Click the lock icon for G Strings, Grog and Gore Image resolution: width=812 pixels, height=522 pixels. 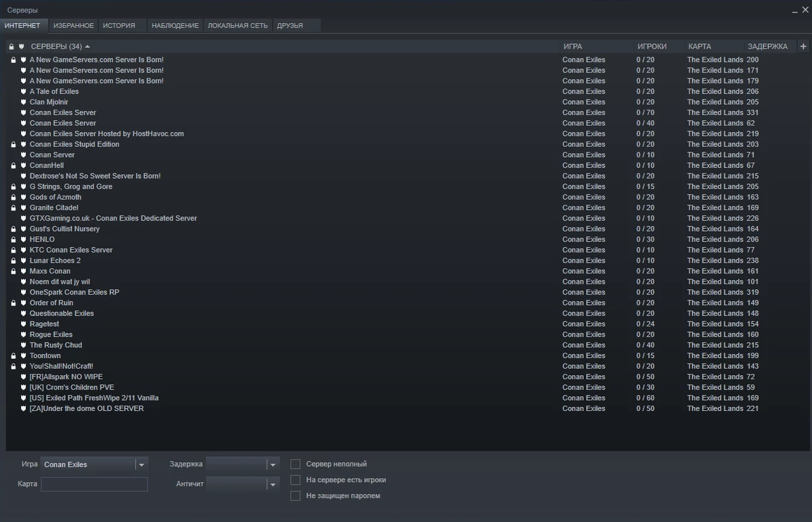point(13,187)
